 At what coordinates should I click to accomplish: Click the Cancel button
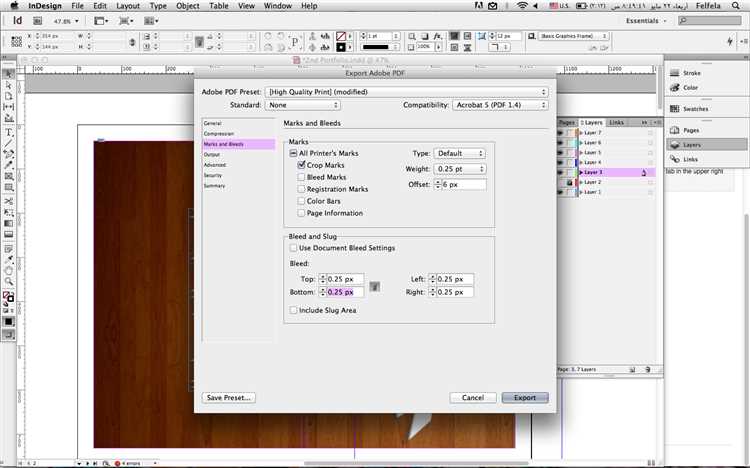[473, 398]
